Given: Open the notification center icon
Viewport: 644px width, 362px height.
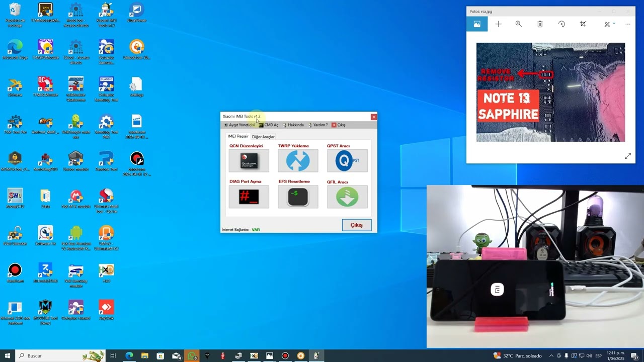Looking at the screenshot, I should (x=634, y=355).
